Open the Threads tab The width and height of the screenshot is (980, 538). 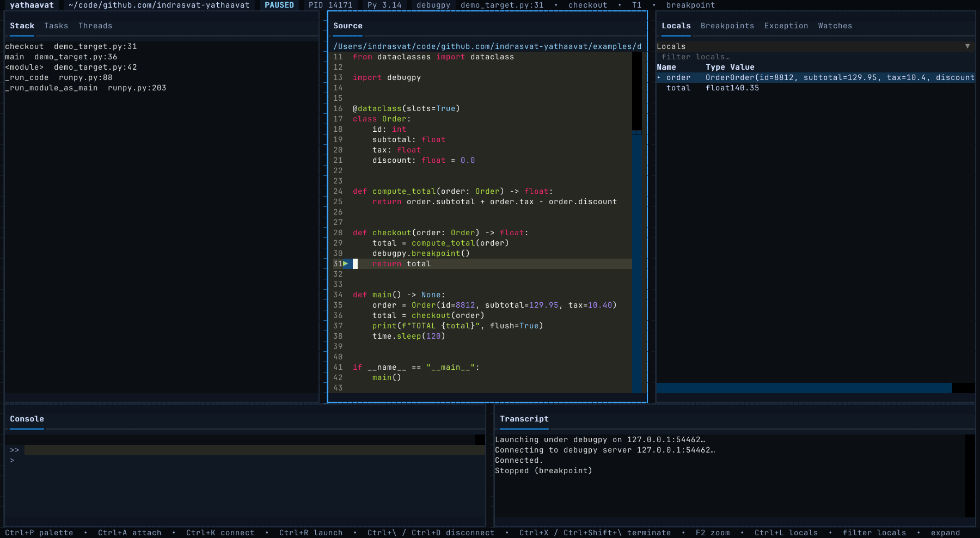95,26
